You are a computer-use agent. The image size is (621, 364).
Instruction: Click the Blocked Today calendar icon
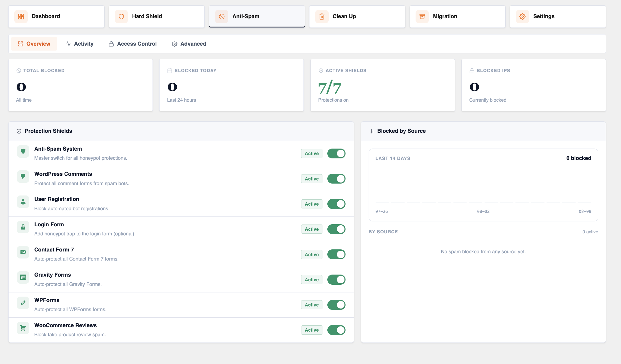(170, 71)
